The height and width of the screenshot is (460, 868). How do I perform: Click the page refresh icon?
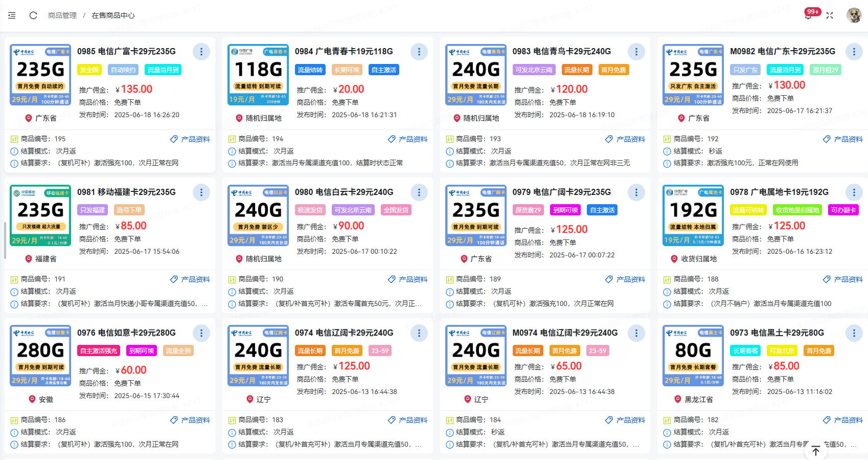pos(33,15)
